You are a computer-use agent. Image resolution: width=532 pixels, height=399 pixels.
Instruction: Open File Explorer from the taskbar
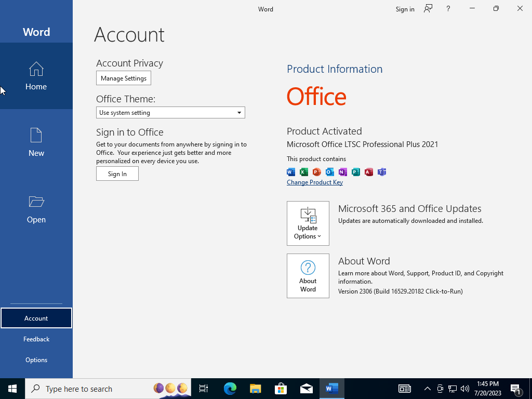click(x=256, y=389)
